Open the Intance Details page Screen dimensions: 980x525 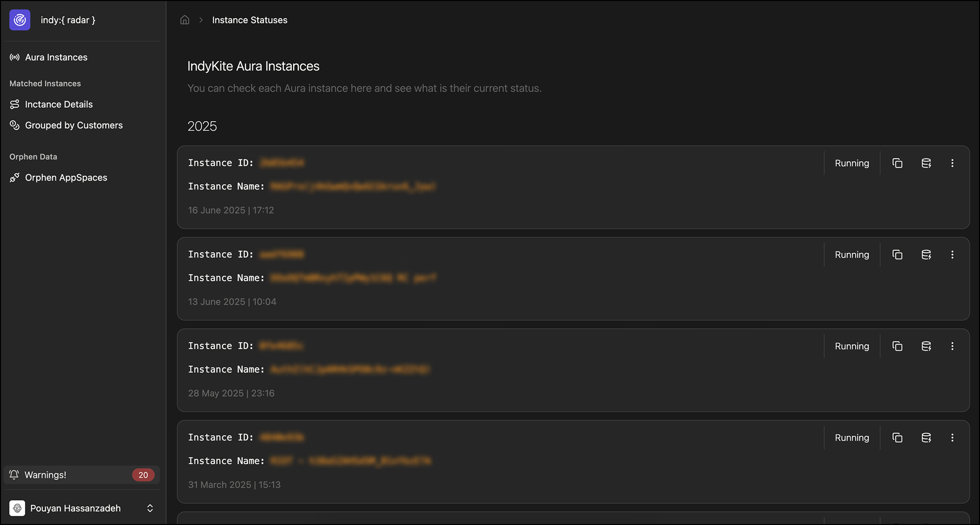59,104
